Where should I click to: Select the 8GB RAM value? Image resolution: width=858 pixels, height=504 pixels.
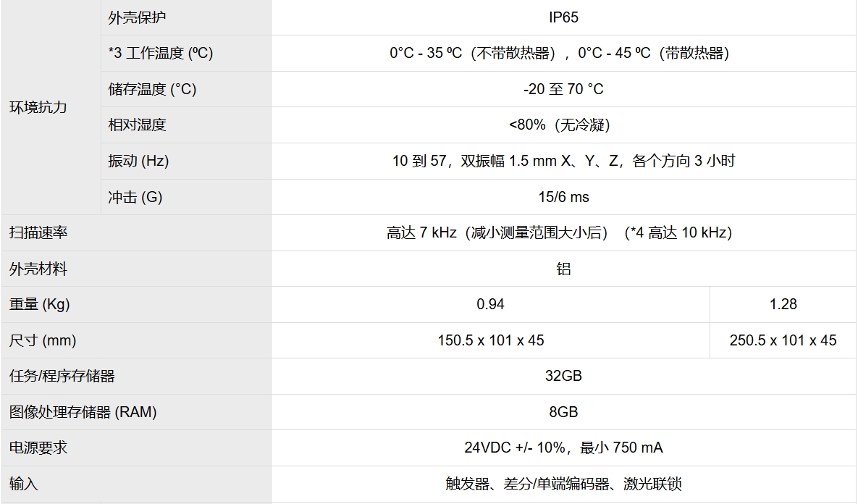click(563, 412)
